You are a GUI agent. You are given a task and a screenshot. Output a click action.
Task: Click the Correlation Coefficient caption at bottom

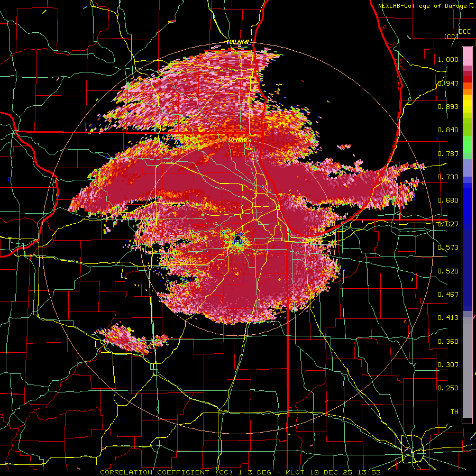[240, 472]
